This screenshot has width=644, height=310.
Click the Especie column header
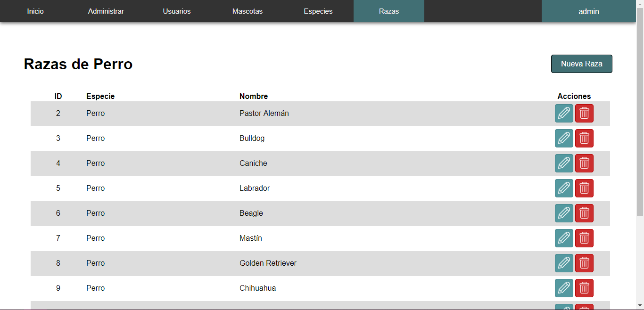(x=100, y=96)
